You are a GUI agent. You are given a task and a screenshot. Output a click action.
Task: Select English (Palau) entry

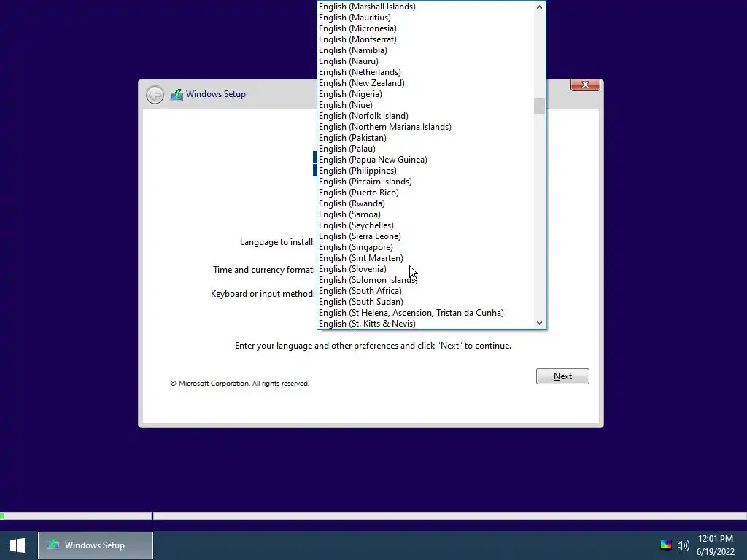pos(425,149)
